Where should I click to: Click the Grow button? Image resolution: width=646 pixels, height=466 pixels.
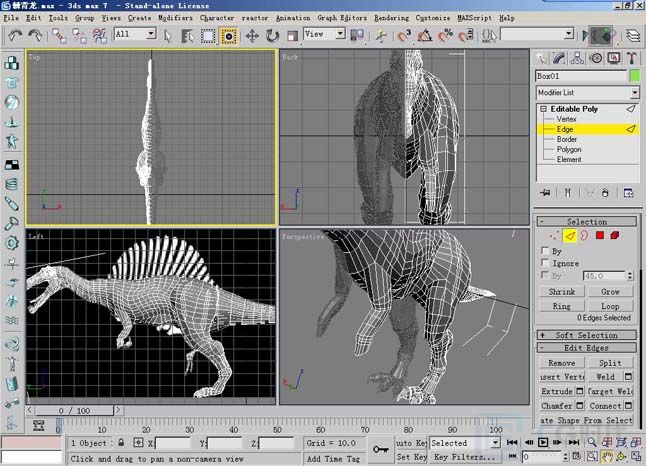pos(610,291)
